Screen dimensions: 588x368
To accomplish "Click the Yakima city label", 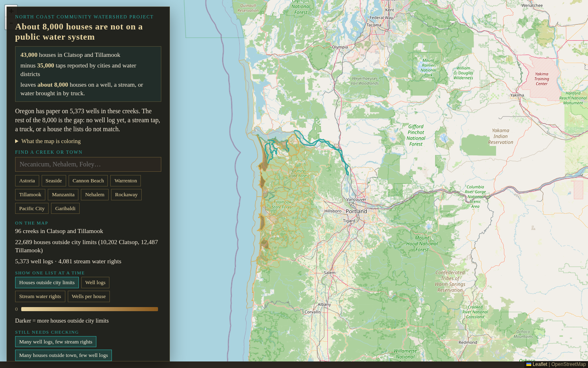I will tap(517, 95).
